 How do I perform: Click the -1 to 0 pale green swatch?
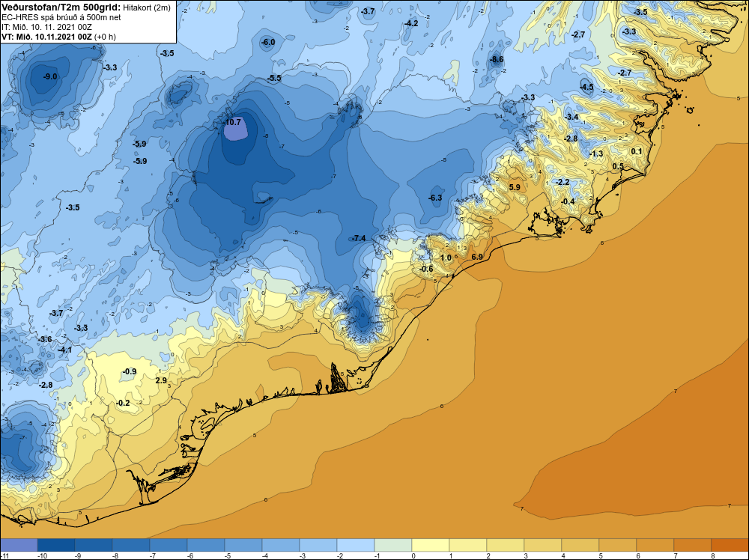coord(393,545)
